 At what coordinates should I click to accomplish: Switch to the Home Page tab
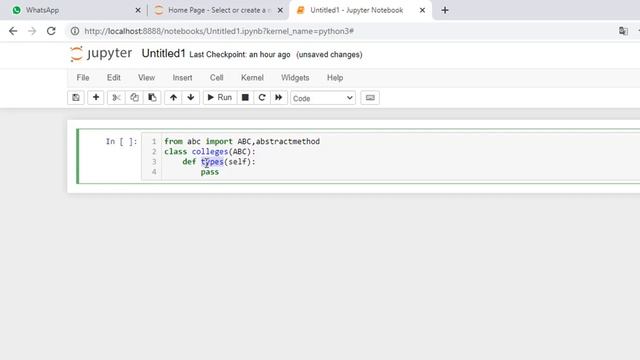(x=219, y=10)
